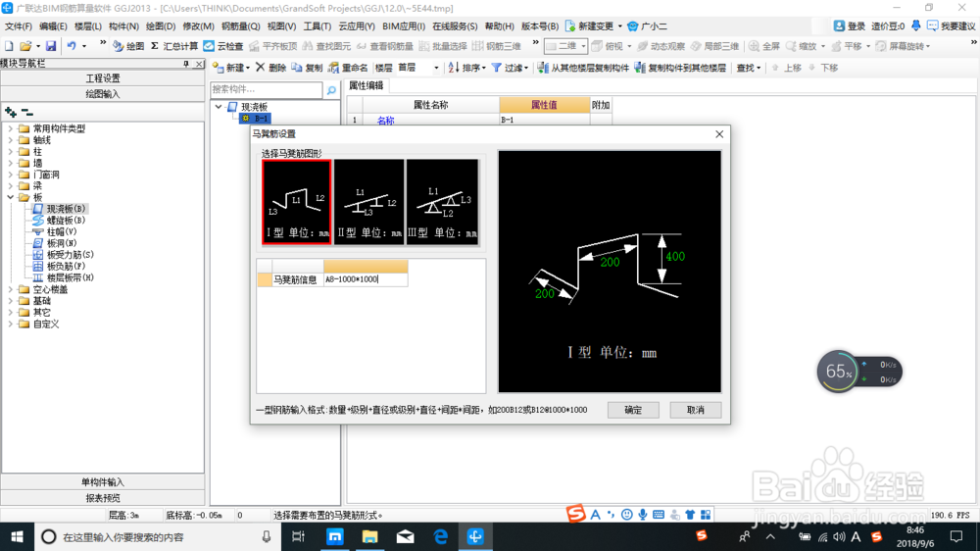
Task: Click the component search magnifier icon
Action: point(331,90)
